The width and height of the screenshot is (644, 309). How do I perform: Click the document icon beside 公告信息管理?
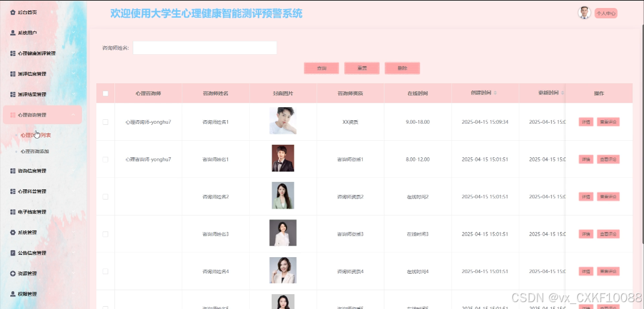pos(13,253)
